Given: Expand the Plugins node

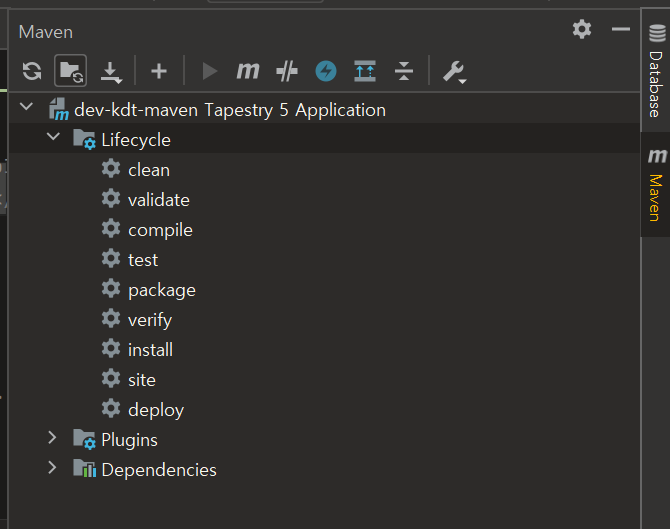Looking at the screenshot, I should [52, 437].
